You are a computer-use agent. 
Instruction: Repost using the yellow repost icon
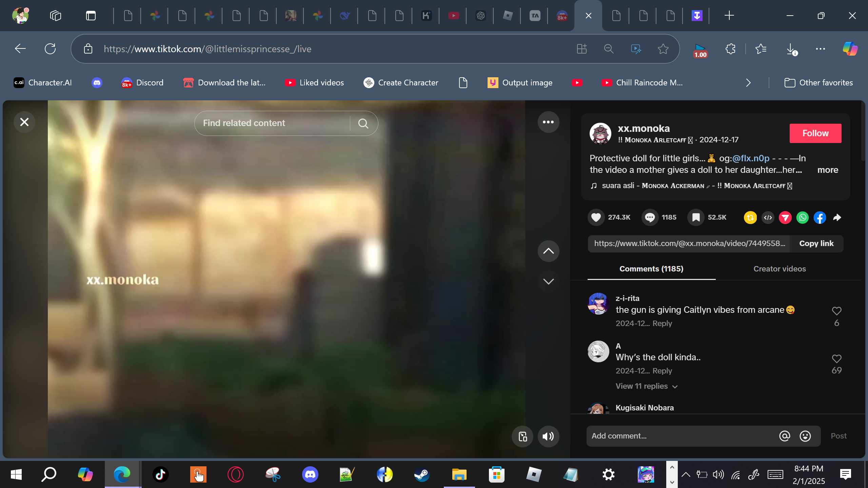tap(750, 217)
